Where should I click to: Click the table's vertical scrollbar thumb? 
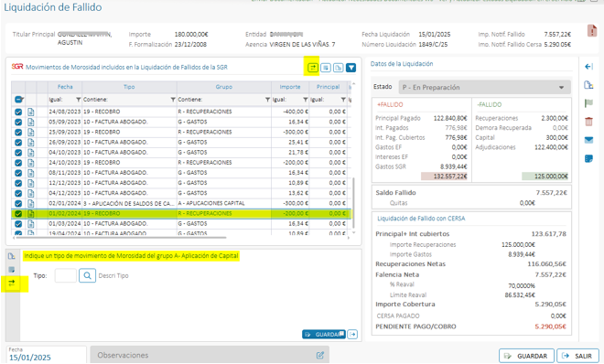click(x=353, y=202)
